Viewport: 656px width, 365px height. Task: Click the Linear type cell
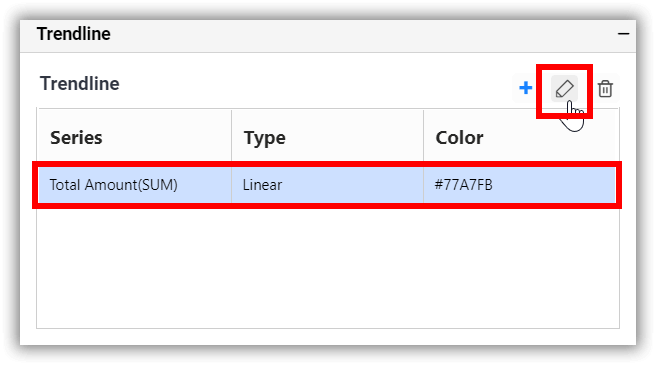tap(328, 185)
